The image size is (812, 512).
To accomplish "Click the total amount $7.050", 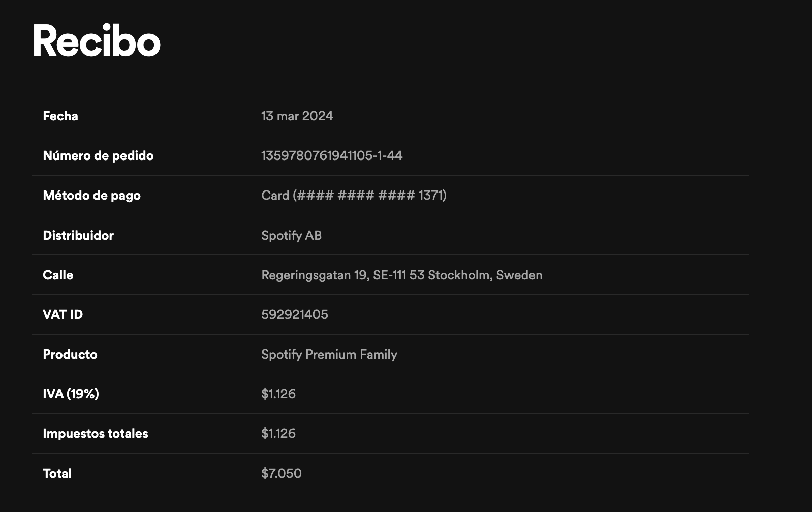I will click(x=281, y=473).
